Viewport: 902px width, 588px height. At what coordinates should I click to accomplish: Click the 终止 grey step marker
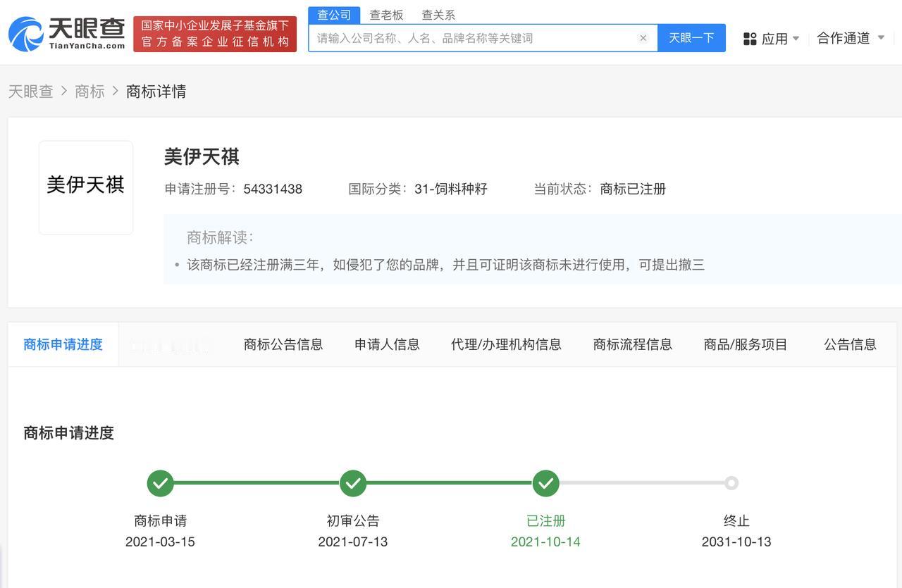tap(731, 483)
